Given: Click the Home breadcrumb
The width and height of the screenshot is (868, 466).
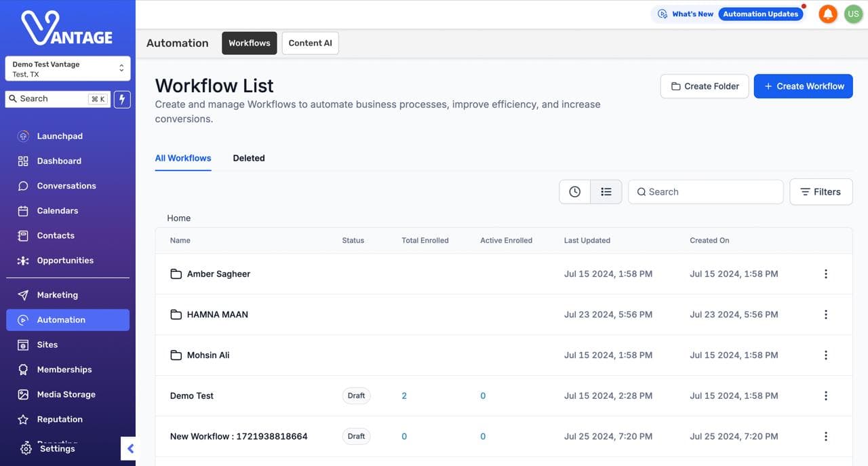Looking at the screenshot, I should (x=179, y=218).
